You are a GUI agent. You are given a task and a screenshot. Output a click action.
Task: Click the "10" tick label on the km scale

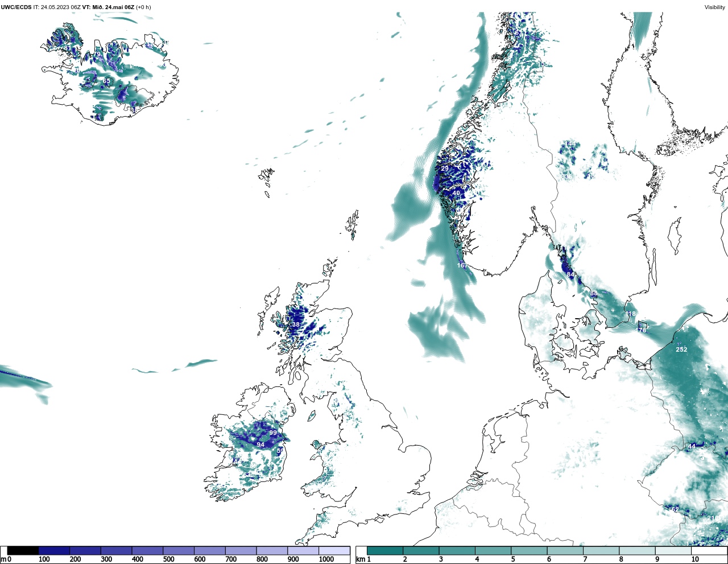click(694, 559)
